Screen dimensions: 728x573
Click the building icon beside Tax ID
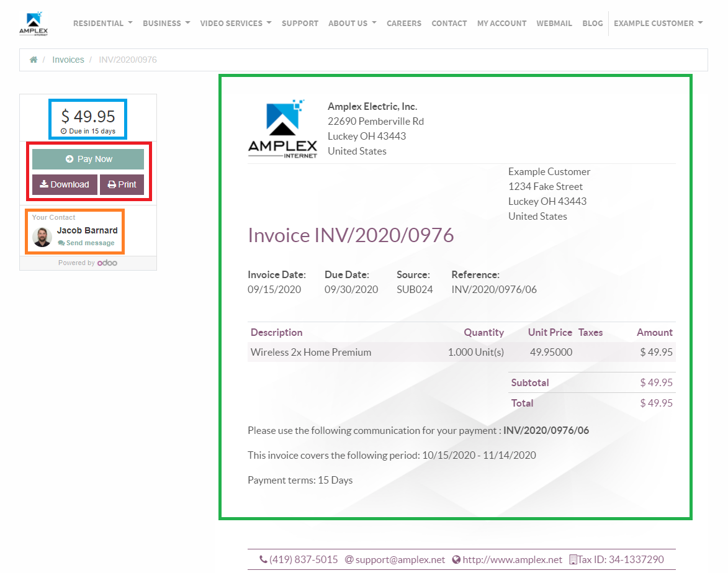click(573, 559)
